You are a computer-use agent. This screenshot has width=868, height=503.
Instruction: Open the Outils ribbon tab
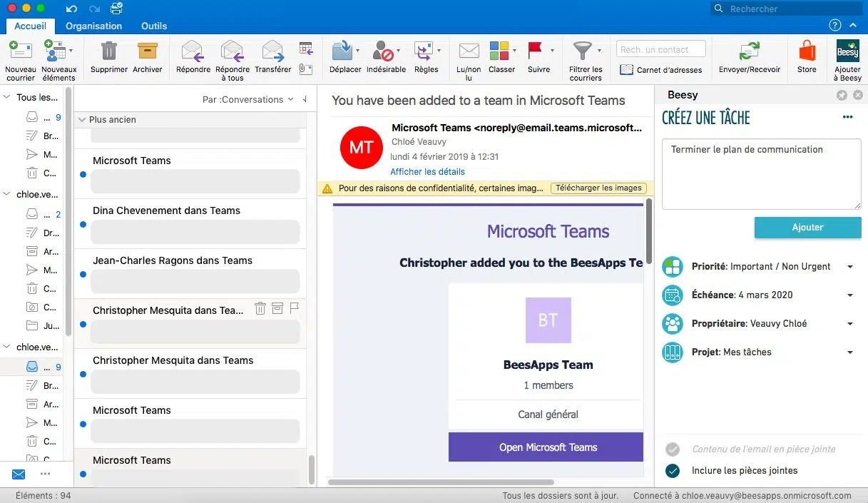pos(154,26)
